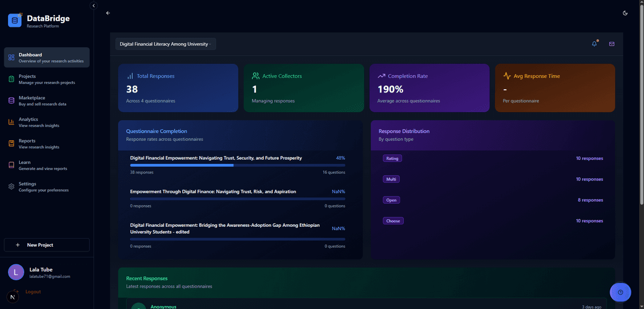Click the Open type badge
The width and height of the screenshot is (644, 309).
[x=392, y=200]
